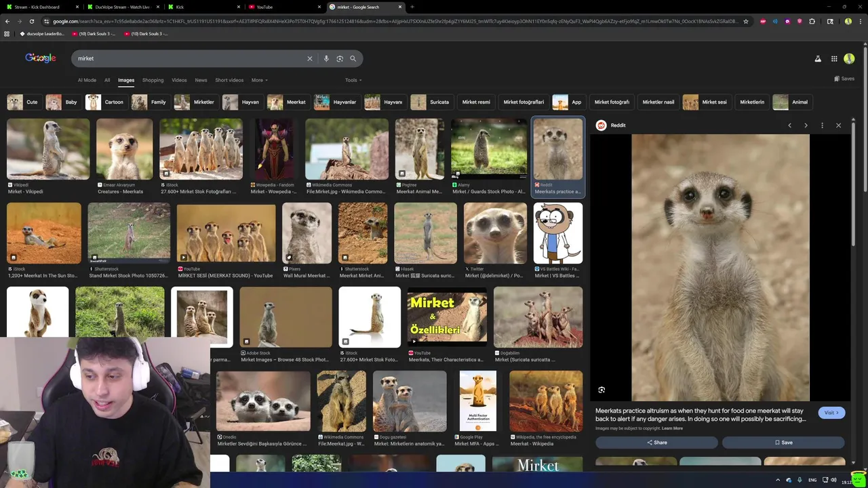
Task: Switch to All results tab
Action: (x=107, y=80)
